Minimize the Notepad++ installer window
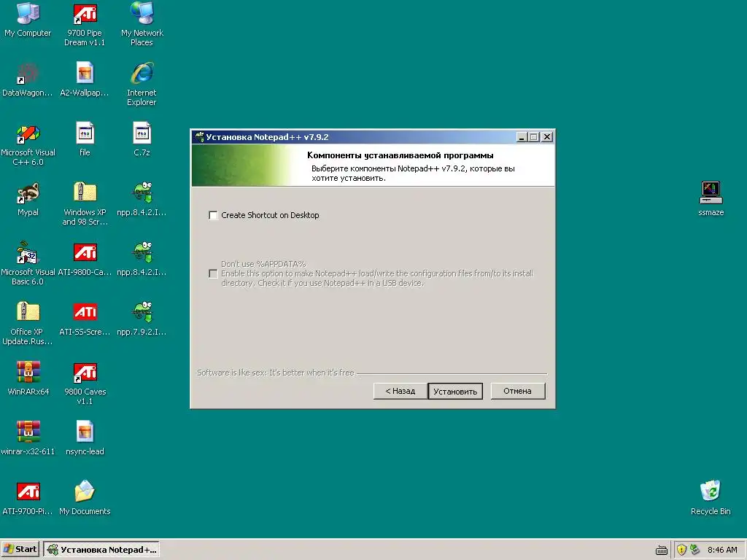 [522, 137]
